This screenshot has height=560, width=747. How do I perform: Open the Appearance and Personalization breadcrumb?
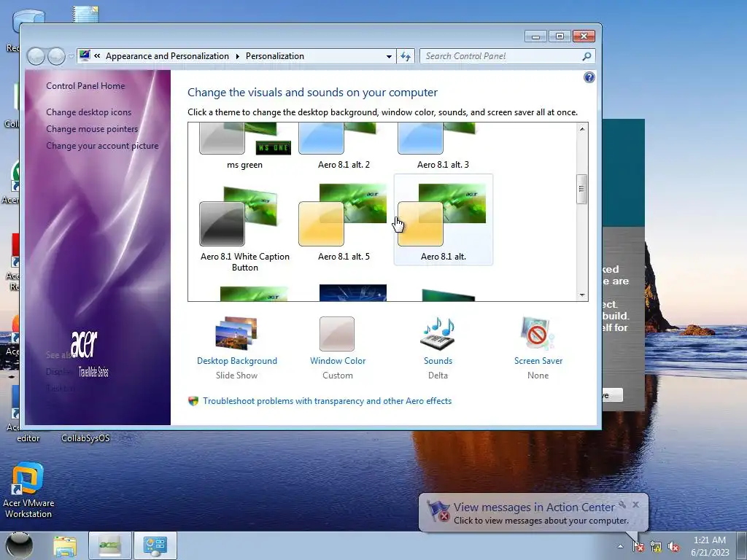click(x=167, y=56)
